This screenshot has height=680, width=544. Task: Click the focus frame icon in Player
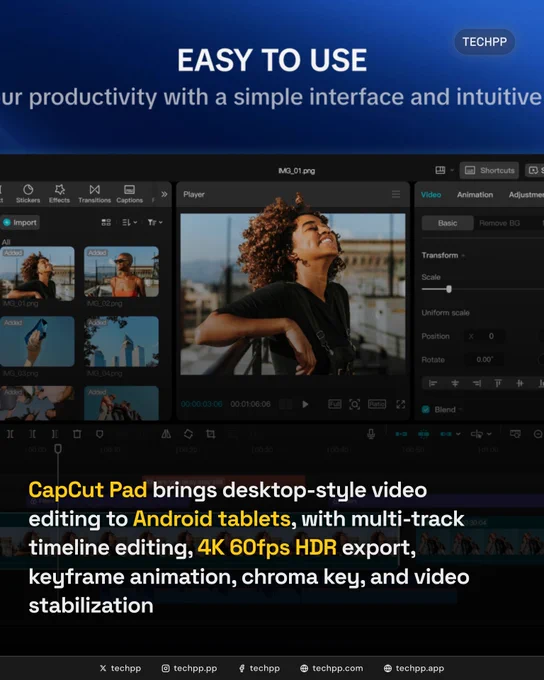(x=354, y=404)
